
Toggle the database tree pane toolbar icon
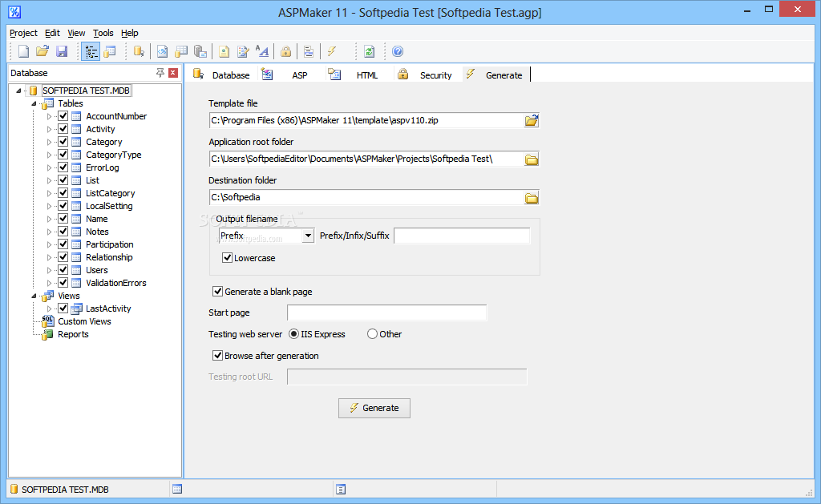[x=91, y=51]
